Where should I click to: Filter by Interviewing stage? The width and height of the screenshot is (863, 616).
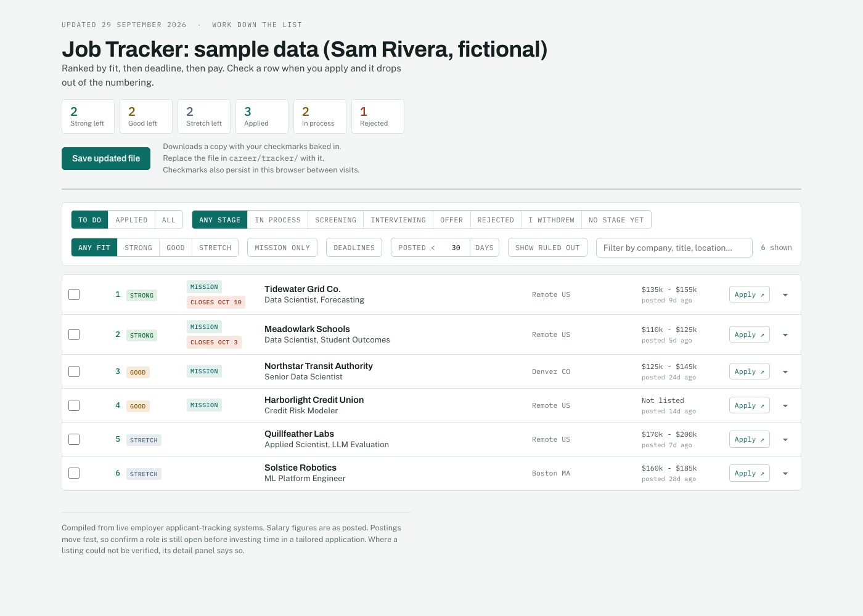[x=398, y=220]
